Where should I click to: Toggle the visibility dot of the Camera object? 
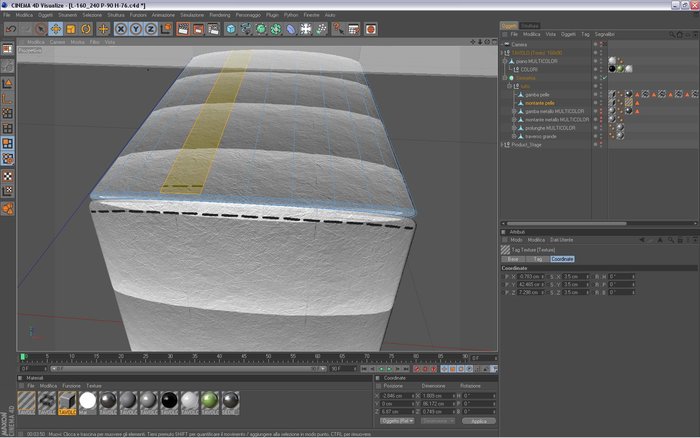[595, 44]
